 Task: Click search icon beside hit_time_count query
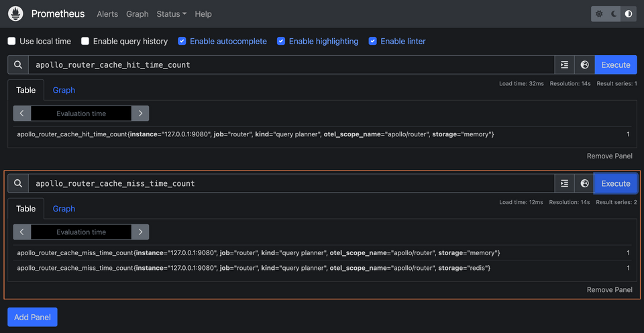[18, 65]
